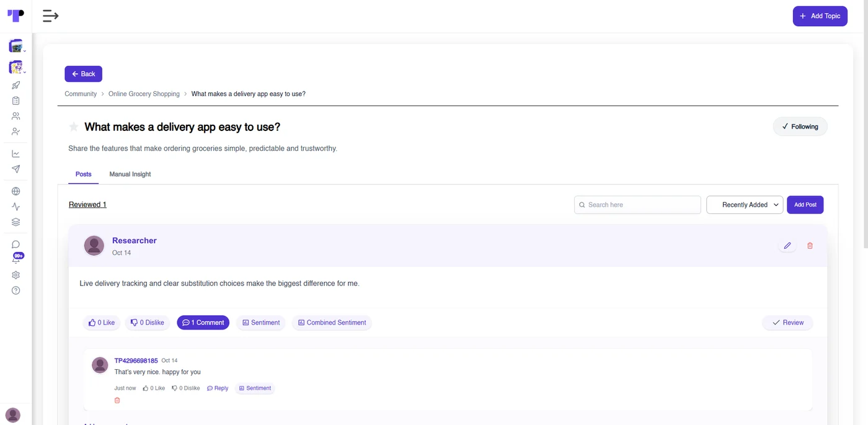The image size is (868, 425).
Task: Click the Reviewed 1 filter link
Action: (x=87, y=205)
